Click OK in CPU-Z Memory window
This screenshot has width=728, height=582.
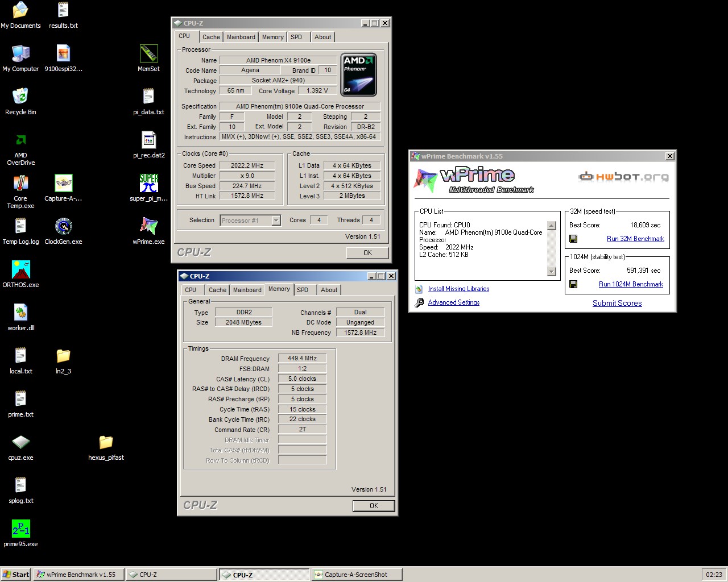(x=374, y=506)
